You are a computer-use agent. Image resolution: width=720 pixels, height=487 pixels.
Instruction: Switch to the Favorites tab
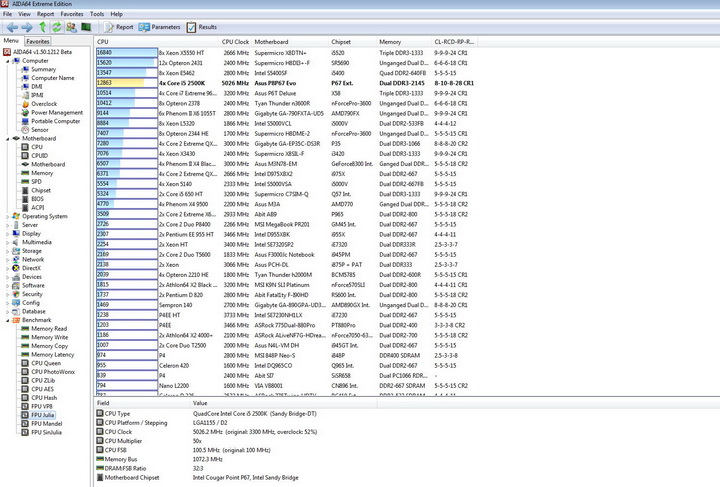click(38, 41)
